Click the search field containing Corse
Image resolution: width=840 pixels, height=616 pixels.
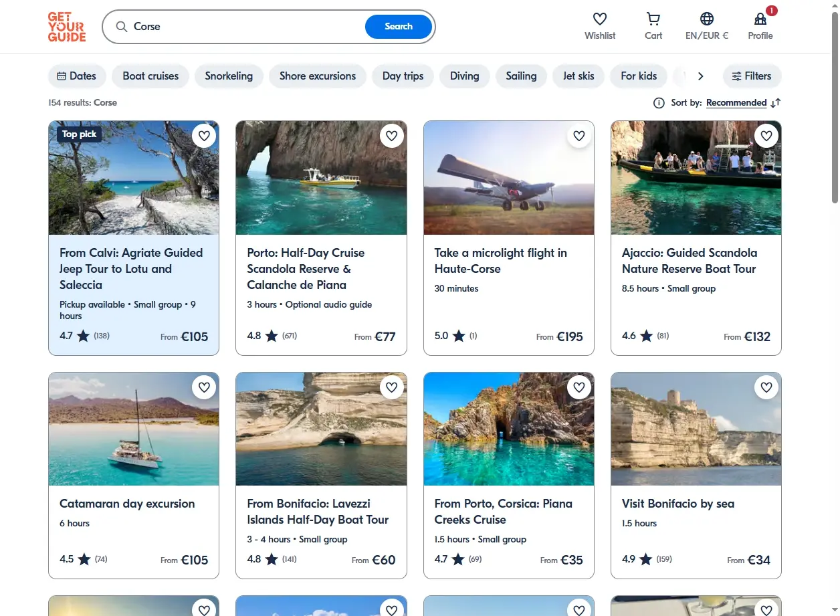pos(247,27)
